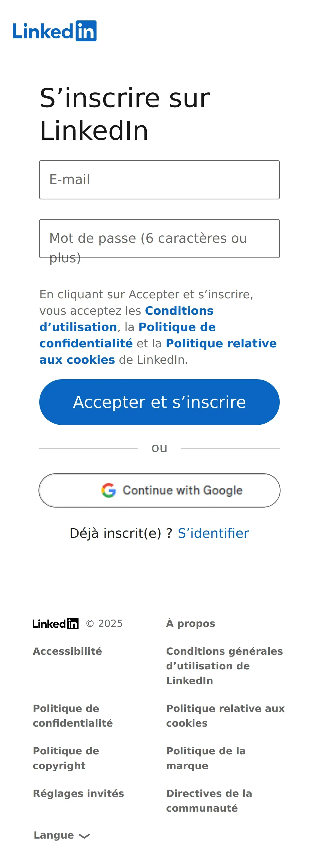The image size is (319, 868).
Task: Go to À propos footer link
Action: [191, 624]
